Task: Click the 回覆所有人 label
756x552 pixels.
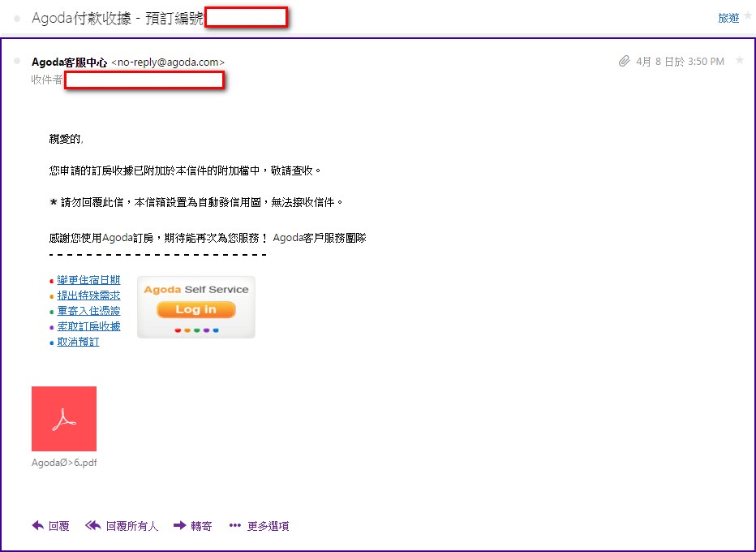Action: pos(131,526)
